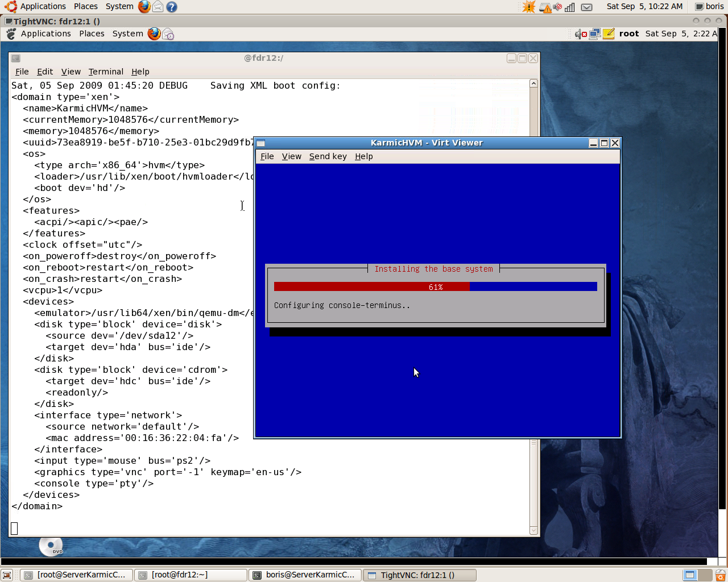Open Help menu in Virt Viewer
Screen dimensions: 728x582
(x=364, y=157)
